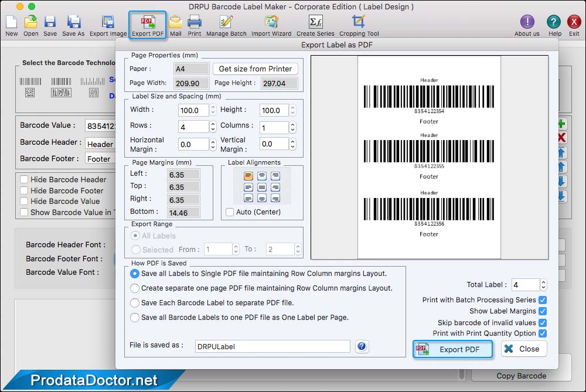Click the Save As toolbar icon

coord(73,25)
